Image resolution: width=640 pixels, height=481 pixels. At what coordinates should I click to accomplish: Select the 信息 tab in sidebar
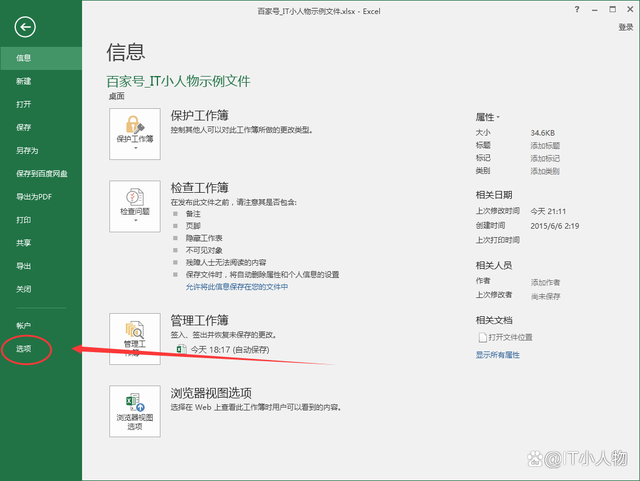(41, 58)
